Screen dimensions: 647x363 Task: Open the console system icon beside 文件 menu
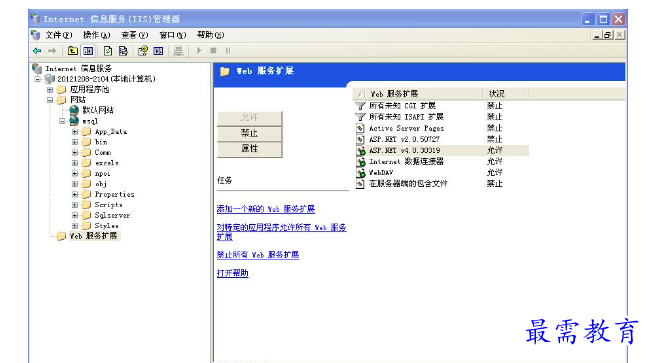click(36, 35)
